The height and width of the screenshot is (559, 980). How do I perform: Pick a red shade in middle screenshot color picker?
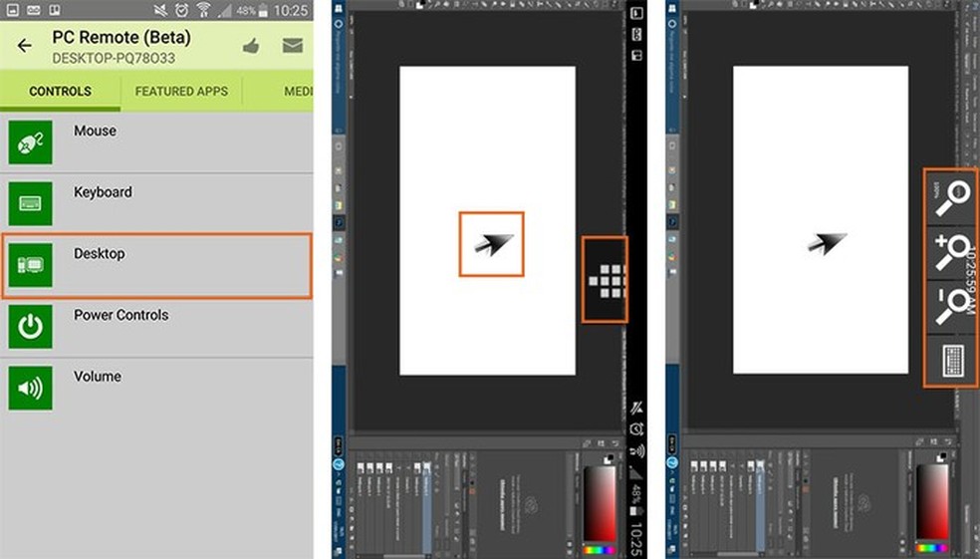(x=600, y=503)
